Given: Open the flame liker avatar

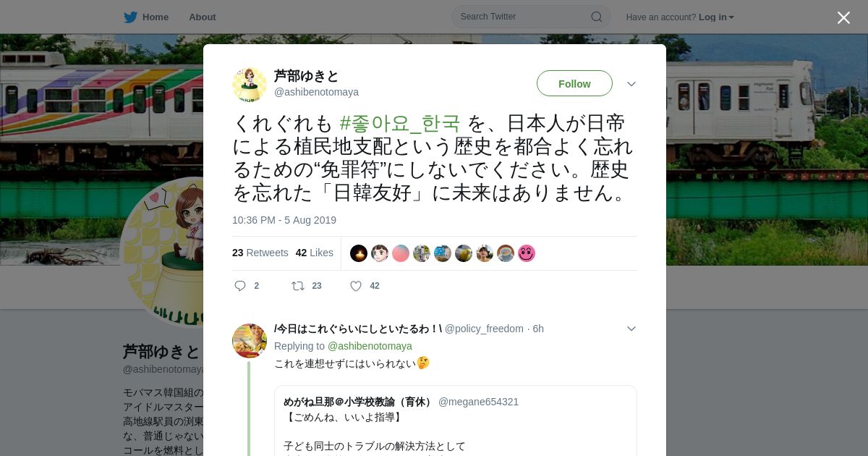Looking at the screenshot, I should (x=359, y=253).
